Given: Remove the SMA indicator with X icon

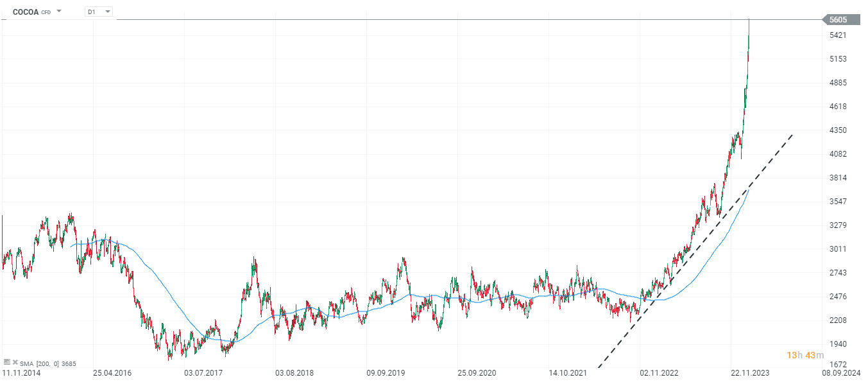Looking at the screenshot, I should [x=15, y=362].
